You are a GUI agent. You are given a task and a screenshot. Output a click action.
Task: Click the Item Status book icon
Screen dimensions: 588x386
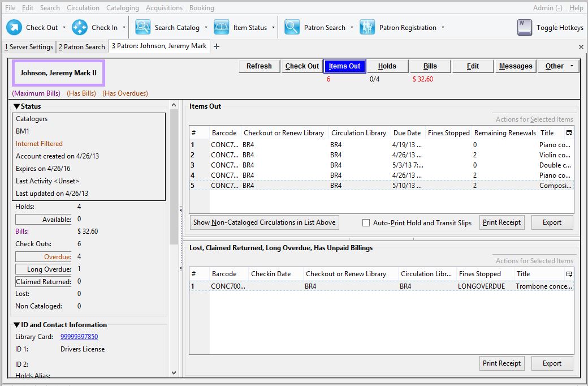(x=221, y=27)
